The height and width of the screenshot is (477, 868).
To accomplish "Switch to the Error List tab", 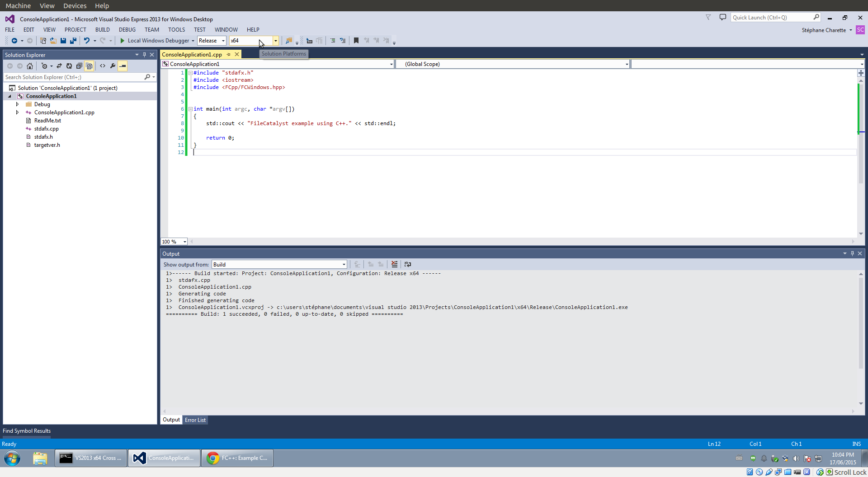I will (x=195, y=420).
